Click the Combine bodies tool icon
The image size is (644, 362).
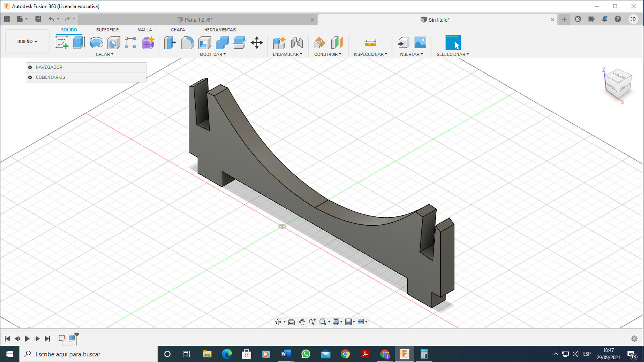tap(222, 42)
